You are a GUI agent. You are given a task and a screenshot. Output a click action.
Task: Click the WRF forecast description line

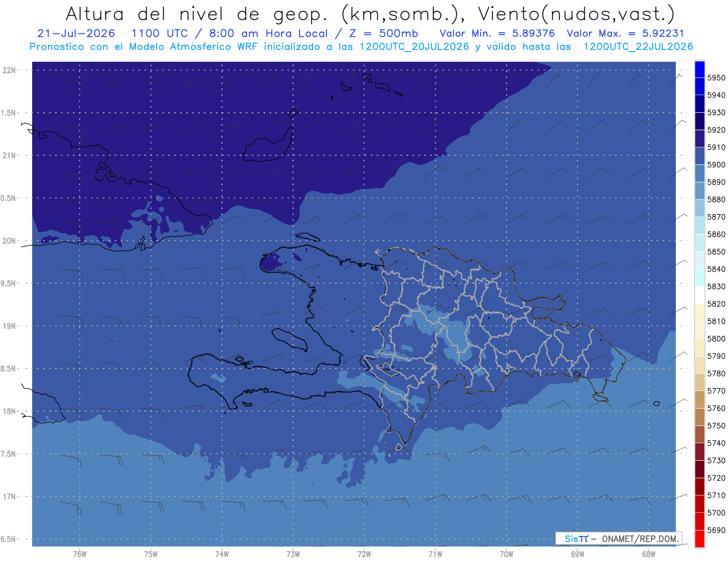tap(361, 47)
